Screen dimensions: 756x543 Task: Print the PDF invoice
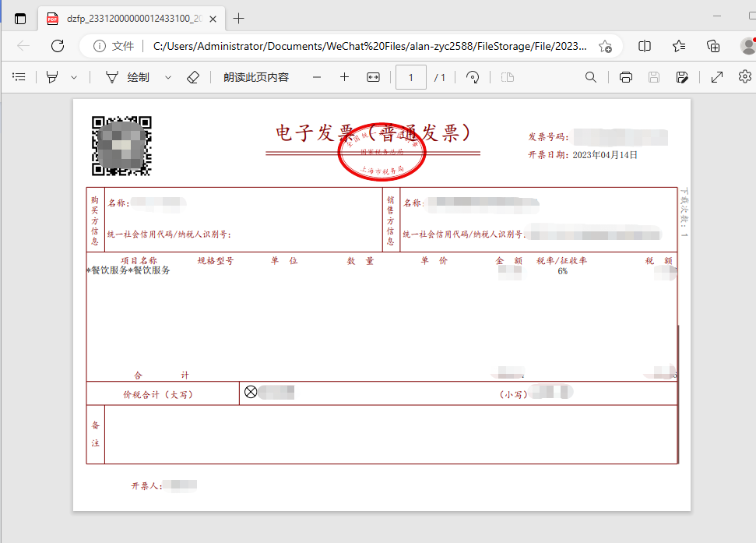pyautogui.click(x=626, y=77)
